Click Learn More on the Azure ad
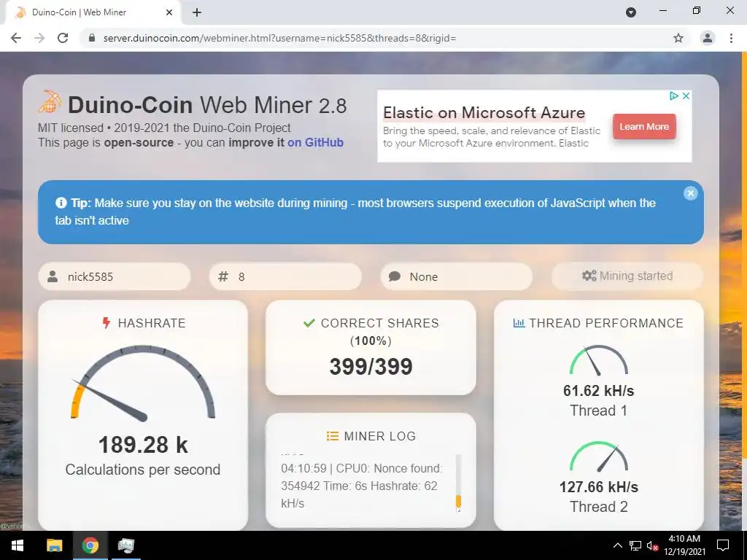Image resolution: width=747 pixels, height=560 pixels. click(644, 127)
